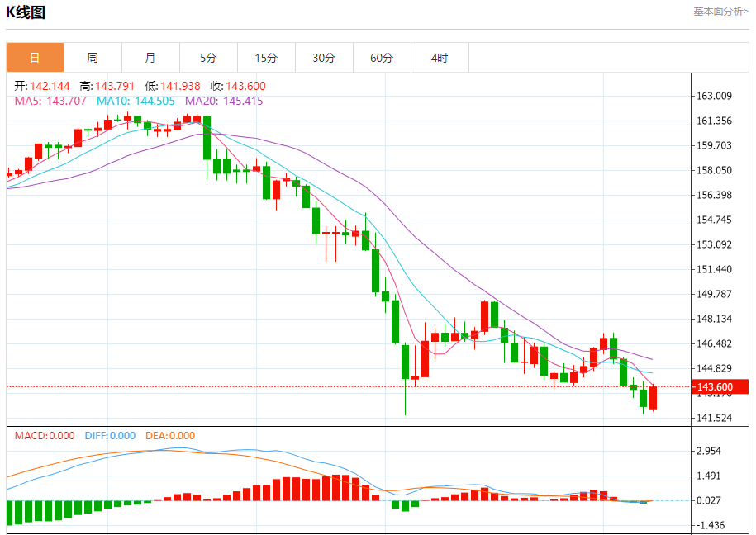Click the 146.482 price axis label
756x535 pixels.
714,343
